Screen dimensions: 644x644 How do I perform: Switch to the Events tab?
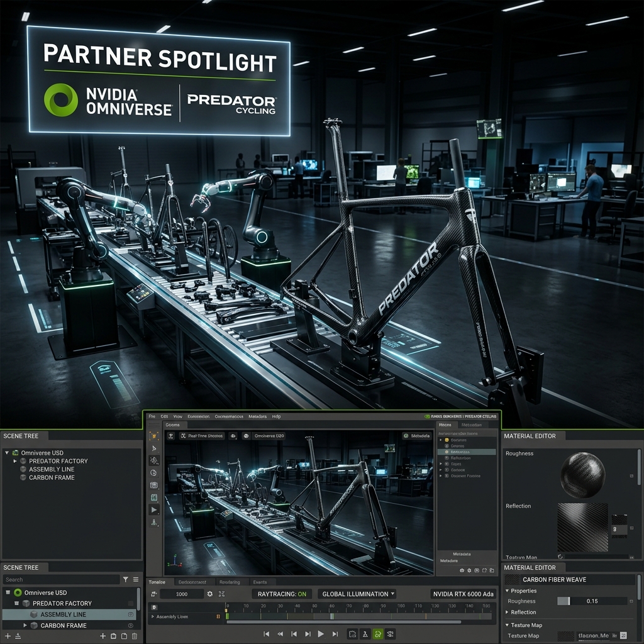pyautogui.click(x=260, y=582)
